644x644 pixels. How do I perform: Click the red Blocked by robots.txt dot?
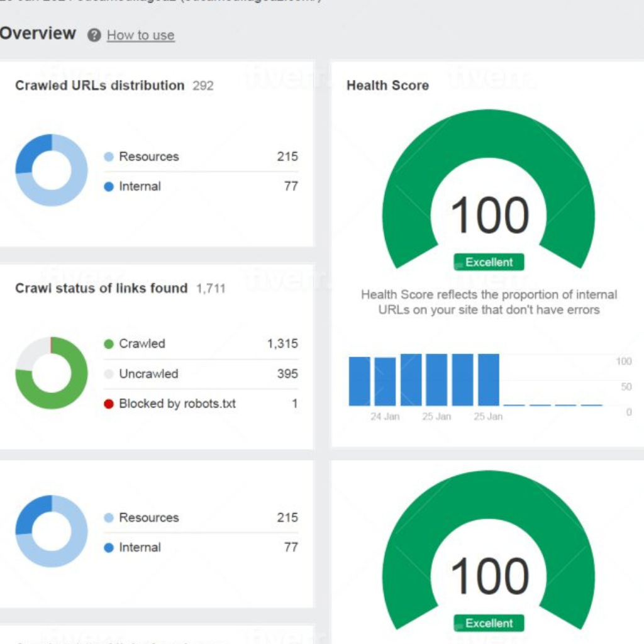(x=109, y=404)
